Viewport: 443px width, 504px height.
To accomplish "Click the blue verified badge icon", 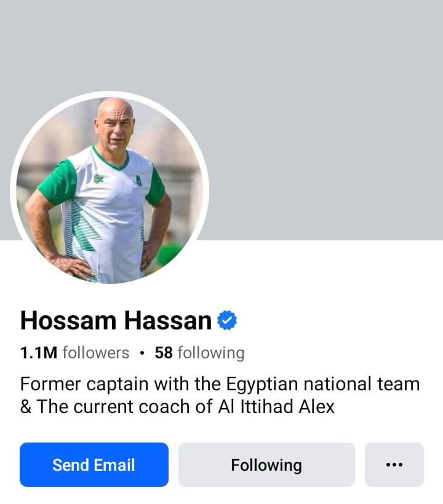I will tap(227, 320).
